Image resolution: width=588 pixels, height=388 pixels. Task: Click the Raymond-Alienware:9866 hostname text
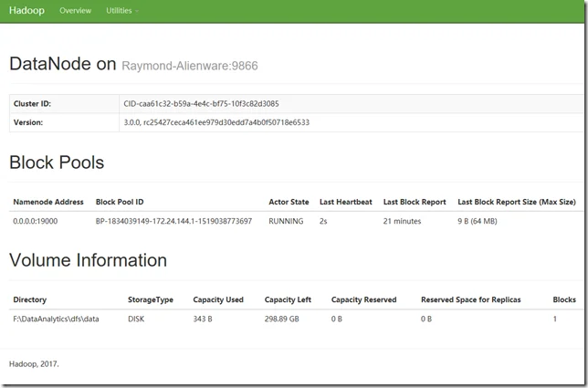[x=195, y=66]
